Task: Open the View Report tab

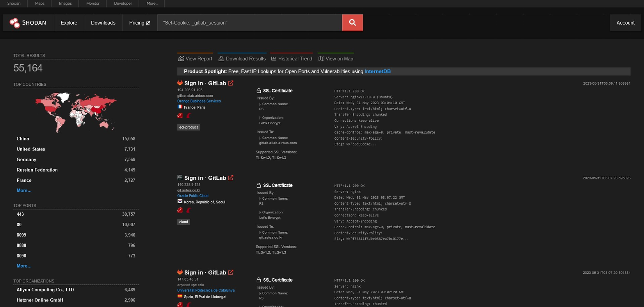Action: pos(195,59)
